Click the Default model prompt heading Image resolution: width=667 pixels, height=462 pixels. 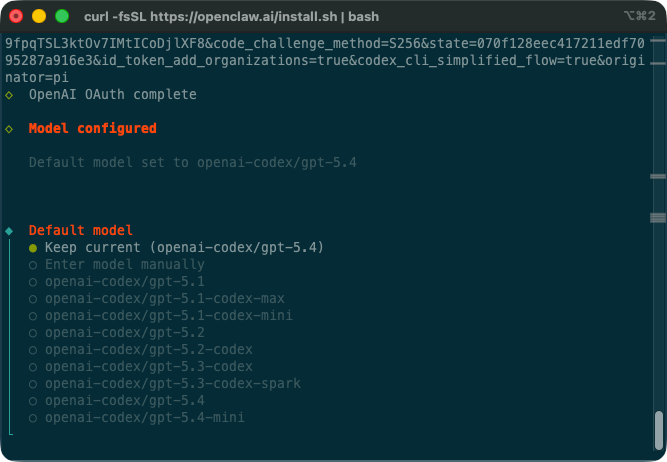[80, 230]
